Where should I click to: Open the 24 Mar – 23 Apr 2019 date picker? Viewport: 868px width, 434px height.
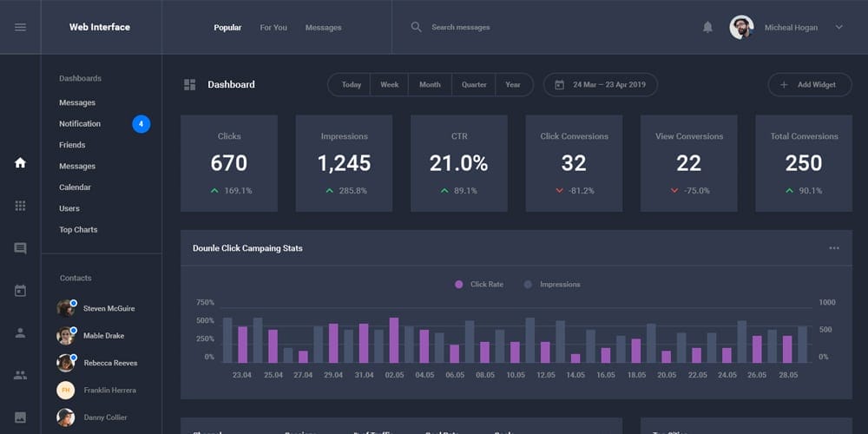point(601,85)
